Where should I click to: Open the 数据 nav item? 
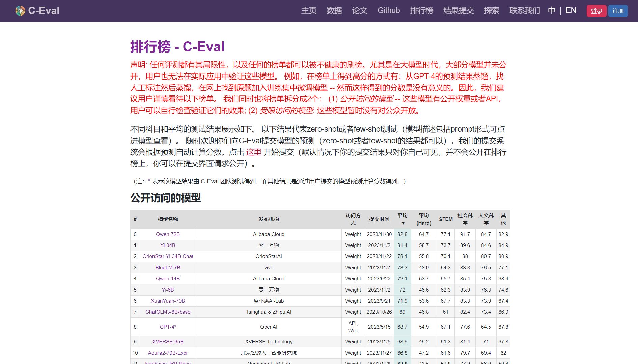(x=334, y=11)
